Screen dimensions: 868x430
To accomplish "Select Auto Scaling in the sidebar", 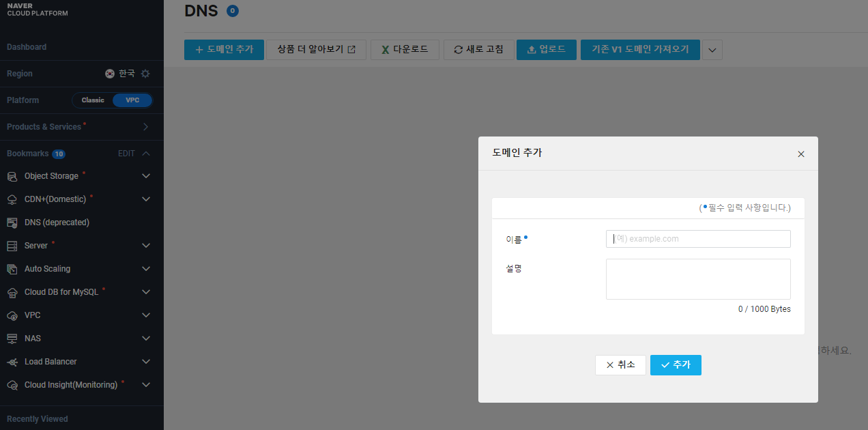I will (x=48, y=268).
